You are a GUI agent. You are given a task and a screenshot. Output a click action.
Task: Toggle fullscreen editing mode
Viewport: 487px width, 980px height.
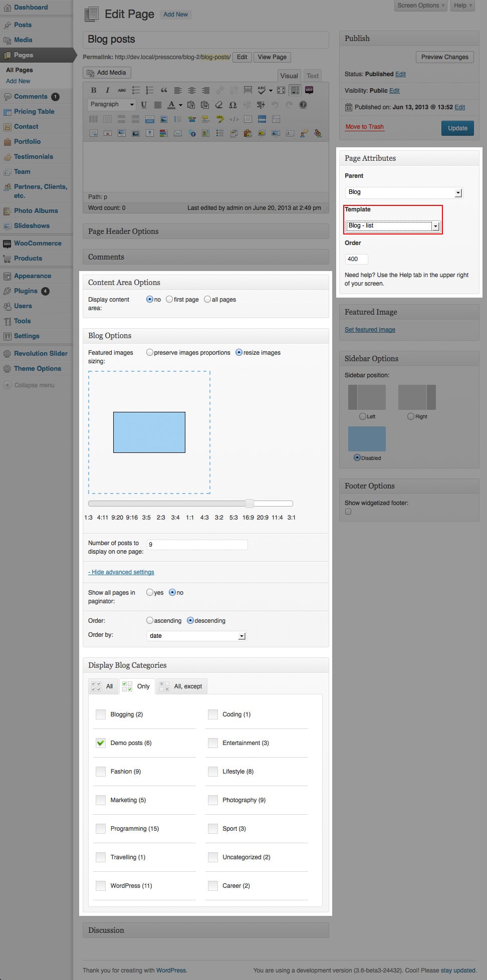click(x=281, y=90)
